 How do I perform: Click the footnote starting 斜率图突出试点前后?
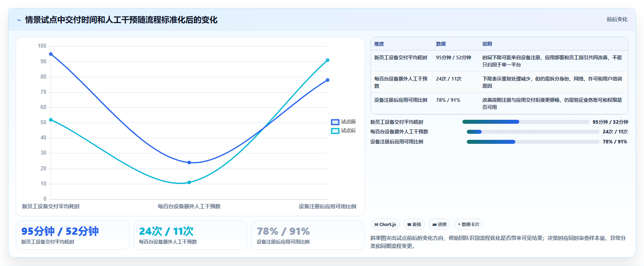click(498, 242)
